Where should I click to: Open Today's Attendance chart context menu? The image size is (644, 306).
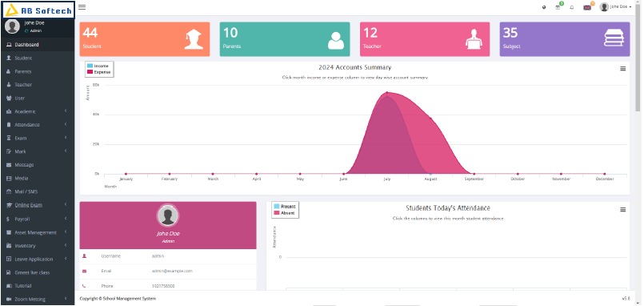623,210
